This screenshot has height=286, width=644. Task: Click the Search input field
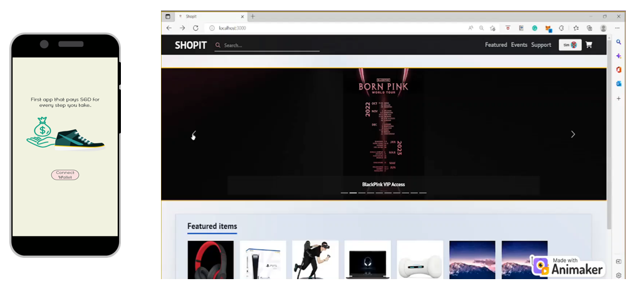[x=269, y=46]
